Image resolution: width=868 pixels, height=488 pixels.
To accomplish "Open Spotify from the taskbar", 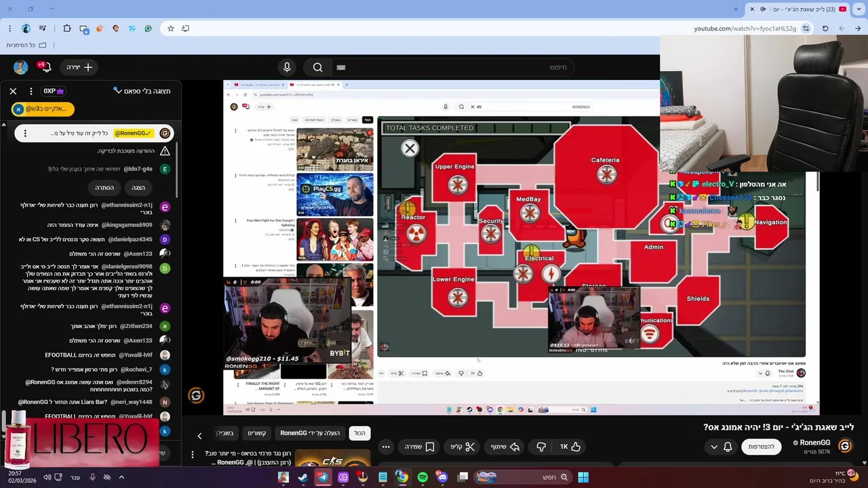I will 422,477.
